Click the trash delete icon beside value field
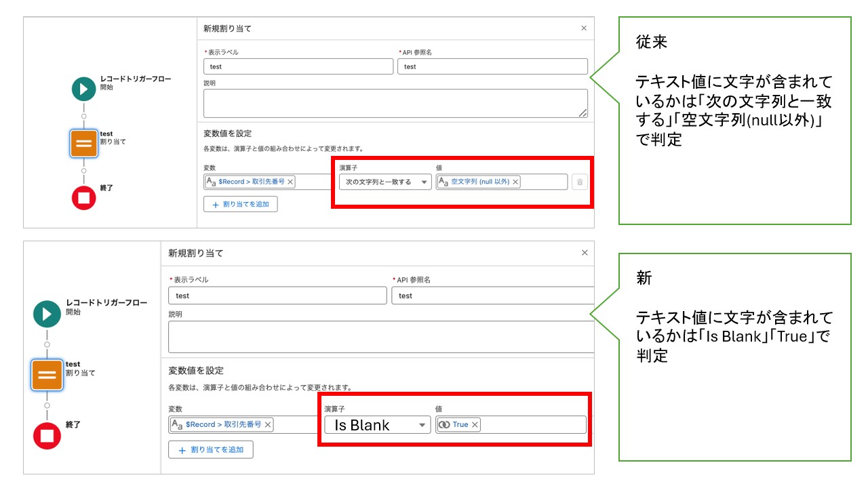 click(x=579, y=182)
